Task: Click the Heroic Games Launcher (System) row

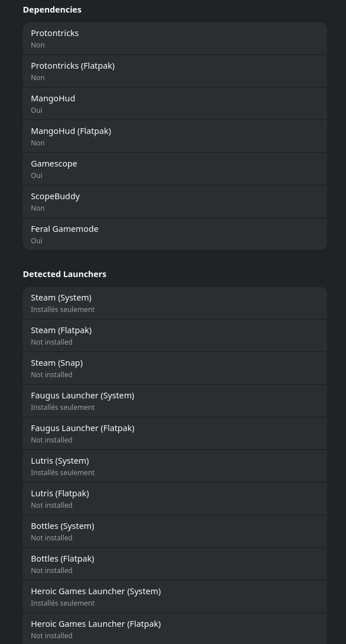Action: click(x=175, y=596)
